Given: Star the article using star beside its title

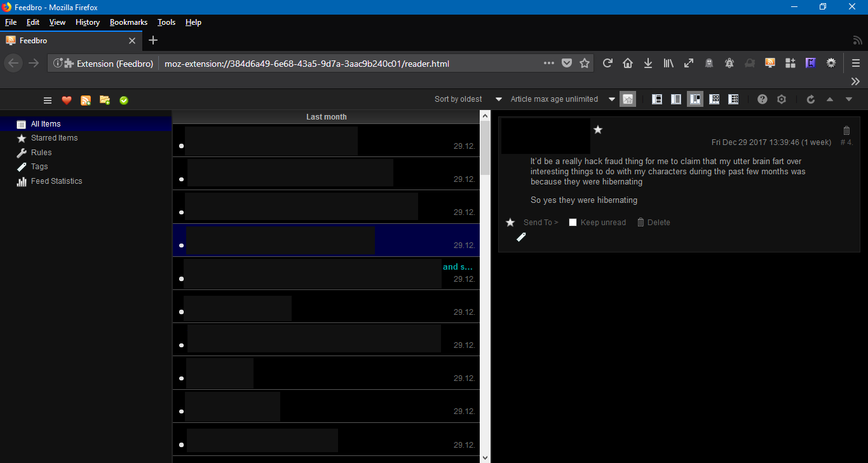Looking at the screenshot, I should [597, 130].
